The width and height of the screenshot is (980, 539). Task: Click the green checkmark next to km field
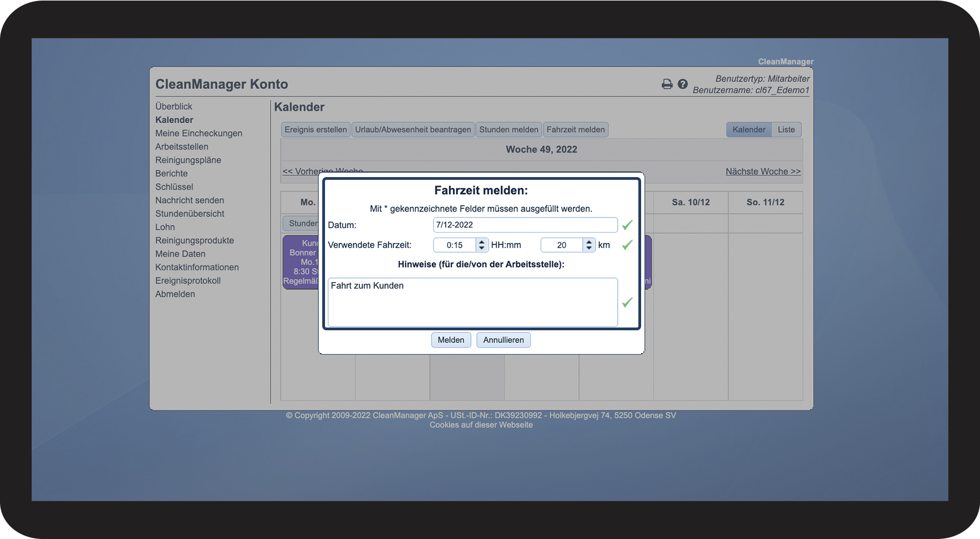click(627, 245)
